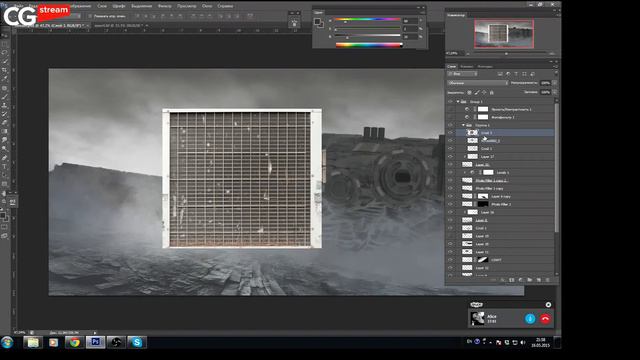640x360 pixels.
Task: Select the Eraser tool
Action: 5,123
